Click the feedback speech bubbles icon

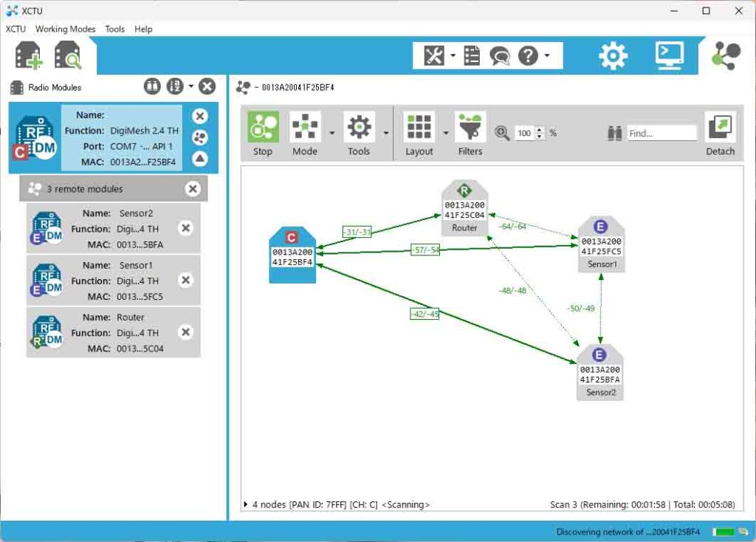tap(500, 56)
